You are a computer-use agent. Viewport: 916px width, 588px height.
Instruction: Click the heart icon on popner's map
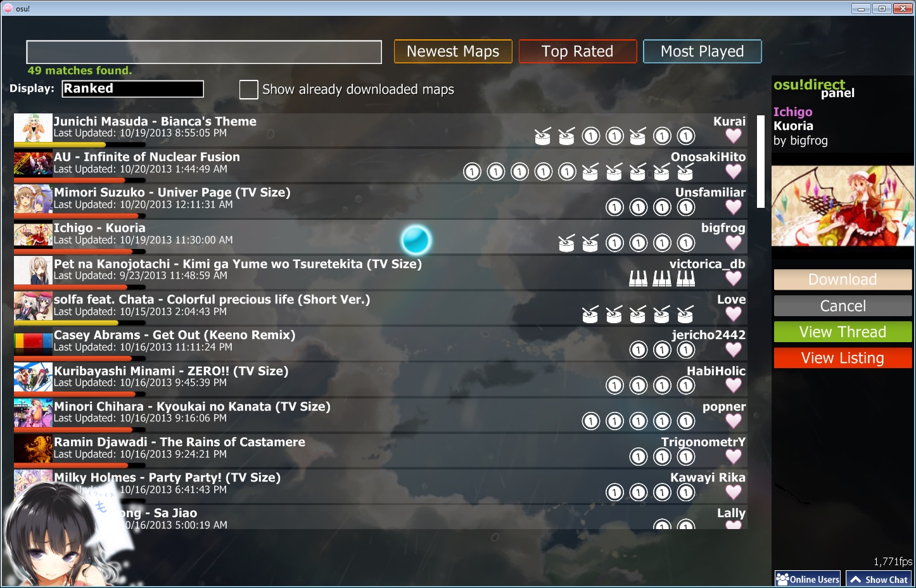point(734,421)
